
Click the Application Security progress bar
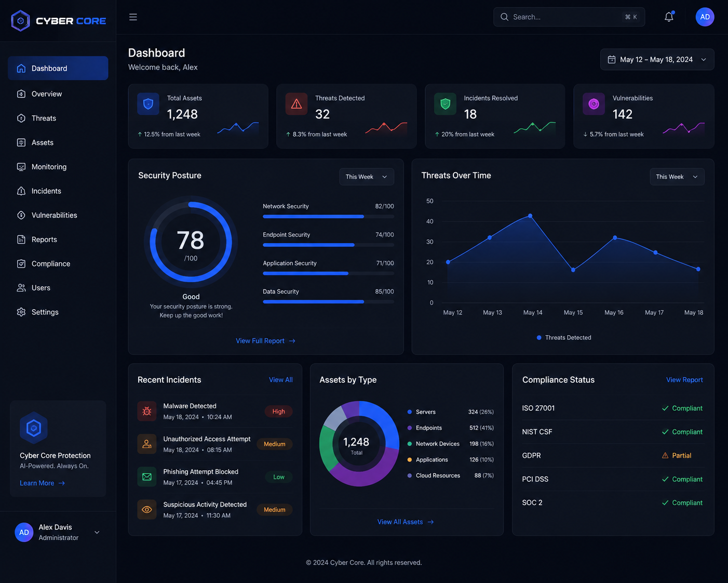click(328, 273)
